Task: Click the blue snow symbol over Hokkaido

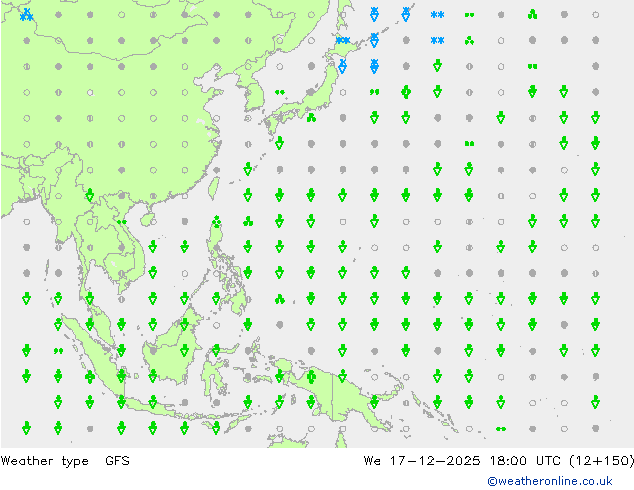Action: [x=343, y=40]
